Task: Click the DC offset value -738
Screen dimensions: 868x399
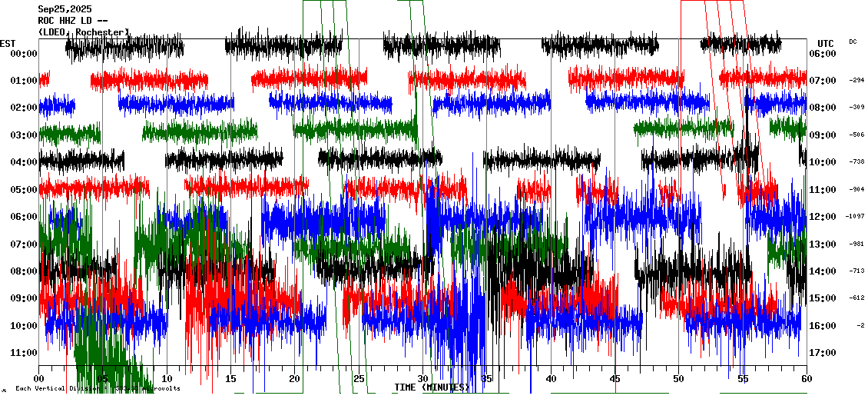Action: pyautogui.click(x=856, y=162)
